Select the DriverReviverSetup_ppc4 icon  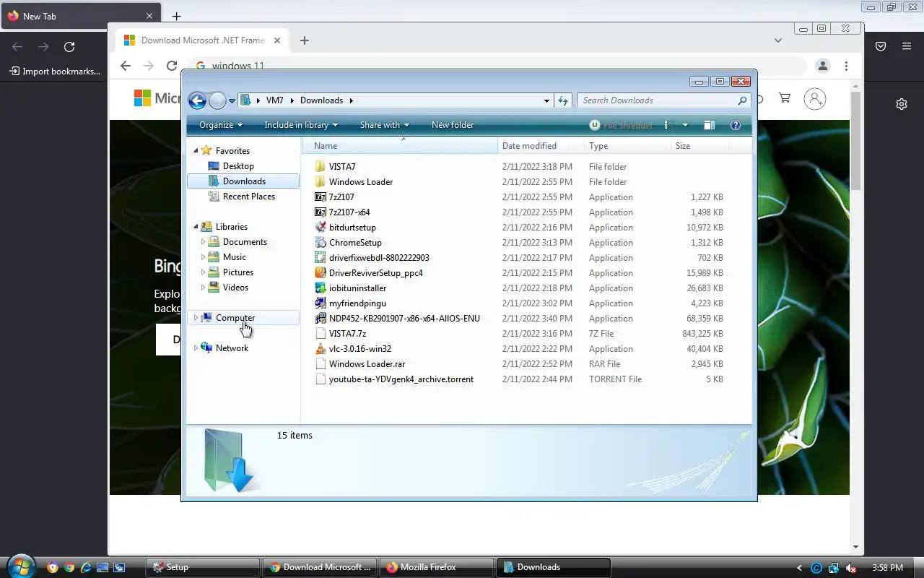[x=321, y=272]
